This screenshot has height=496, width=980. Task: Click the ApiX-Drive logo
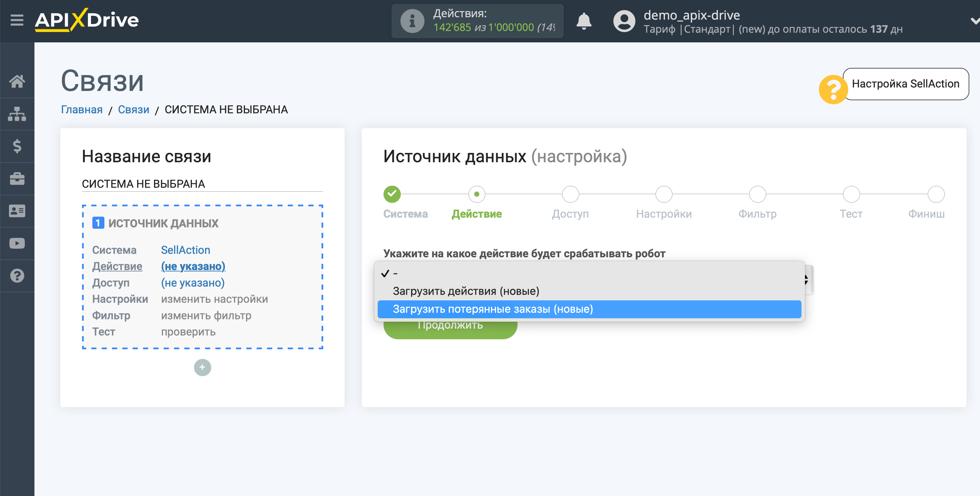[x=87, y=20]
